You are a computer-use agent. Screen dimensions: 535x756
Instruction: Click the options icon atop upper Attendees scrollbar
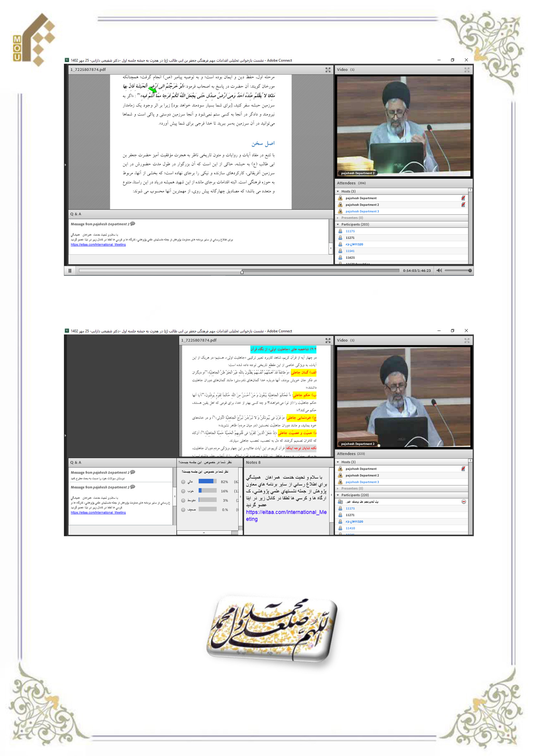(470, 190)
